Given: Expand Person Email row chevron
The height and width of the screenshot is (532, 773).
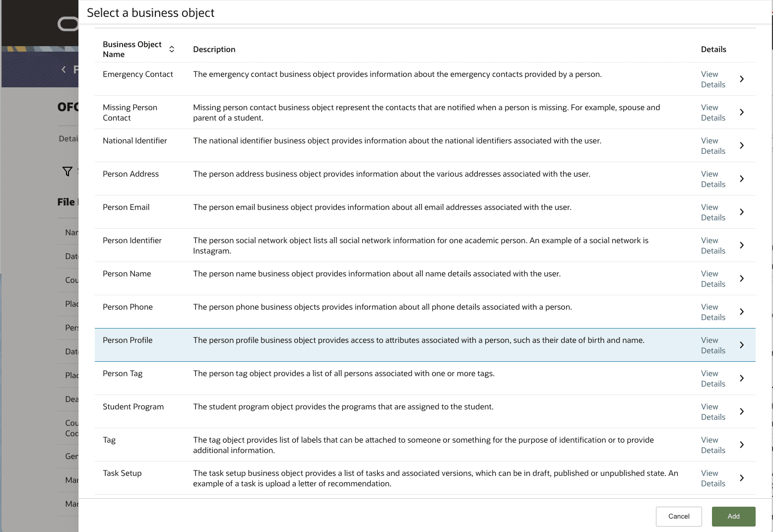Looking at the screenshot, I should 742,212.
